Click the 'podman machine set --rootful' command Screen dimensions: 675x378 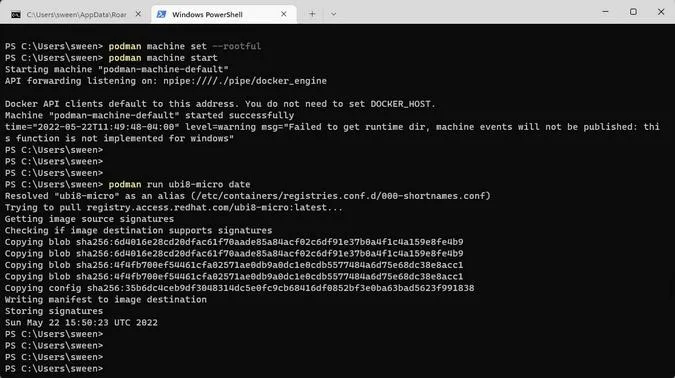tap(185, 46)
